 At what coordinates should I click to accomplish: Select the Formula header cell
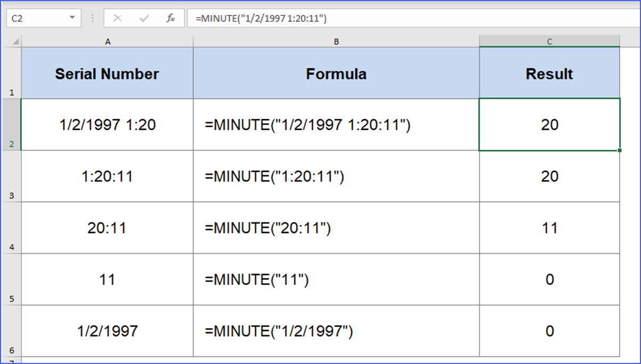(336, 73)
